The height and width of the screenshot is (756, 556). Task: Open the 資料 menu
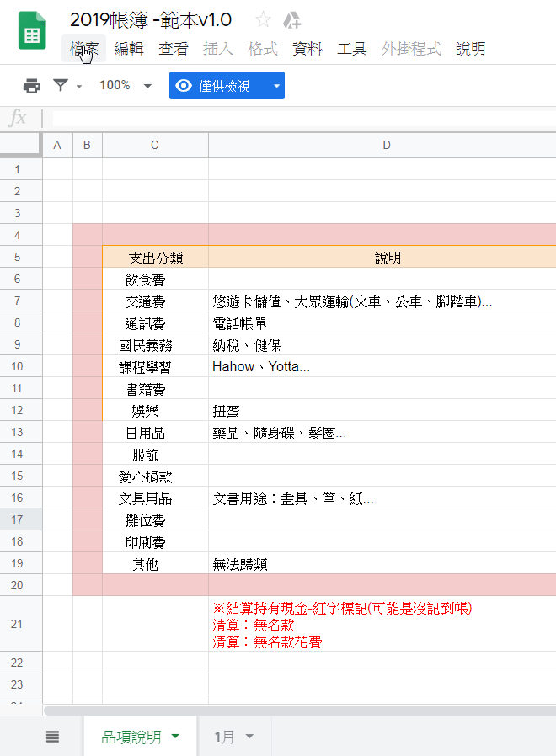(307, 48)
